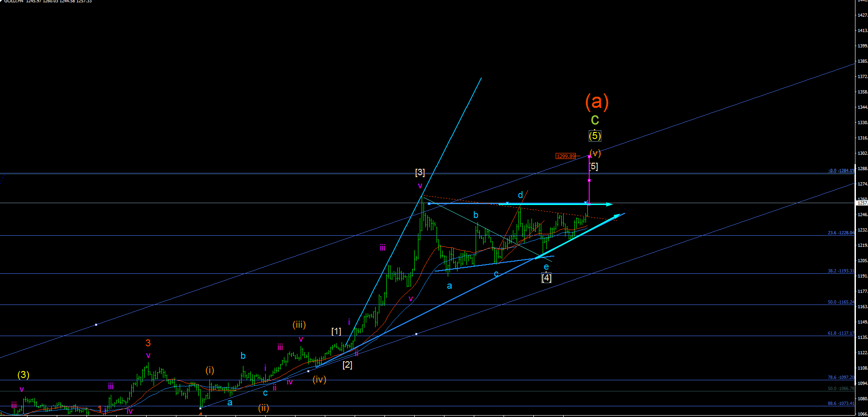The image size is (868, 417).
Task: Click the red 3 wave label
Action: (148, 343)
